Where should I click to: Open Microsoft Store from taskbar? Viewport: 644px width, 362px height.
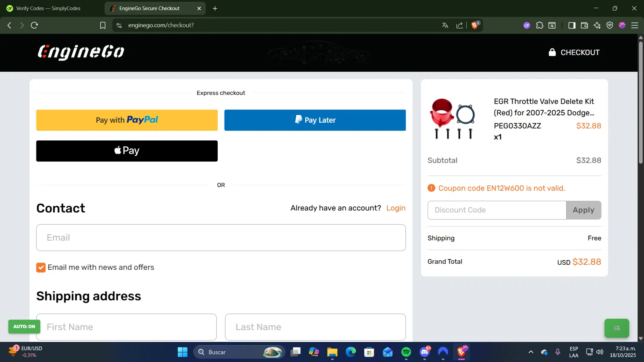369,352
